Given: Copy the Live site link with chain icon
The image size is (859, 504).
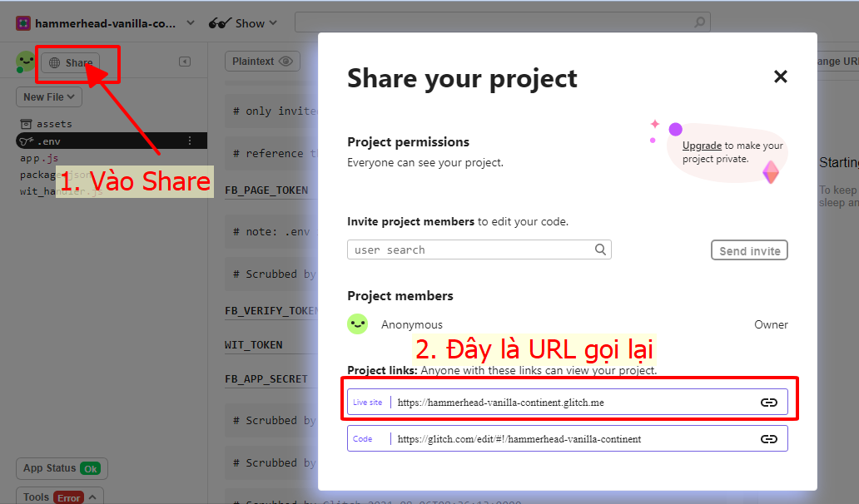Looking at the screenshot, I should click(x=768, y=403).
